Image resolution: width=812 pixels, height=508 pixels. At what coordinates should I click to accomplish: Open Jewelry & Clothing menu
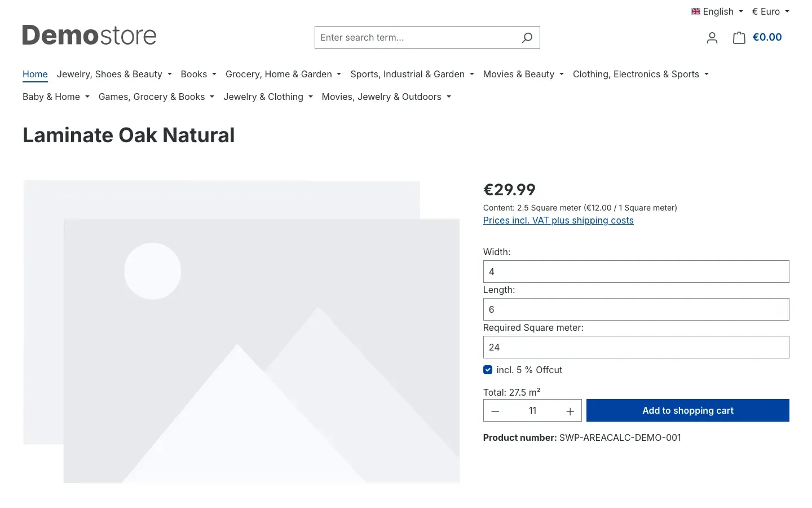pos(268,97)
